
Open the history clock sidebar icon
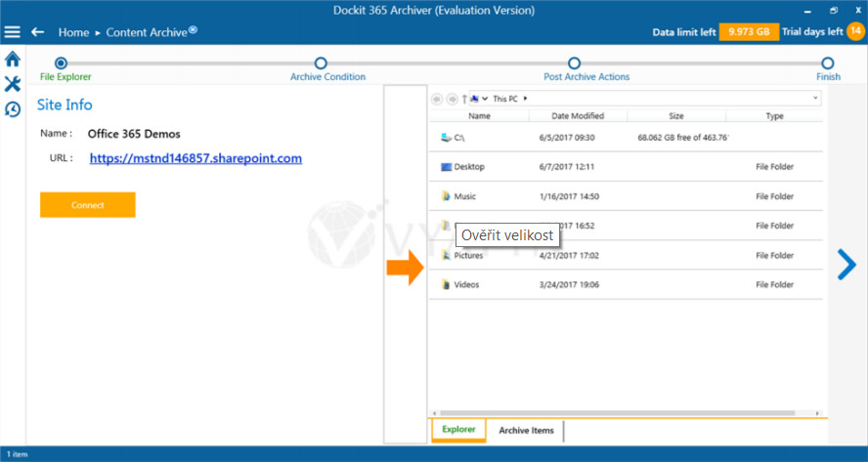(x=12, y=109)
